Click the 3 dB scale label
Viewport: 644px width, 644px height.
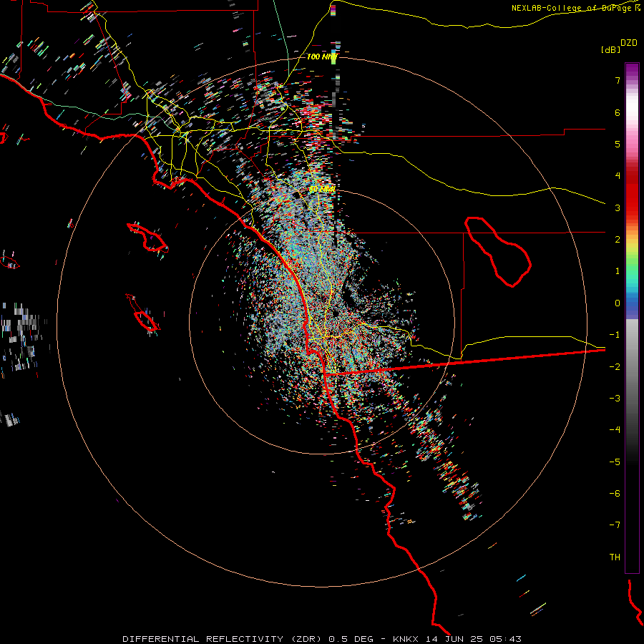pos(618,208)
